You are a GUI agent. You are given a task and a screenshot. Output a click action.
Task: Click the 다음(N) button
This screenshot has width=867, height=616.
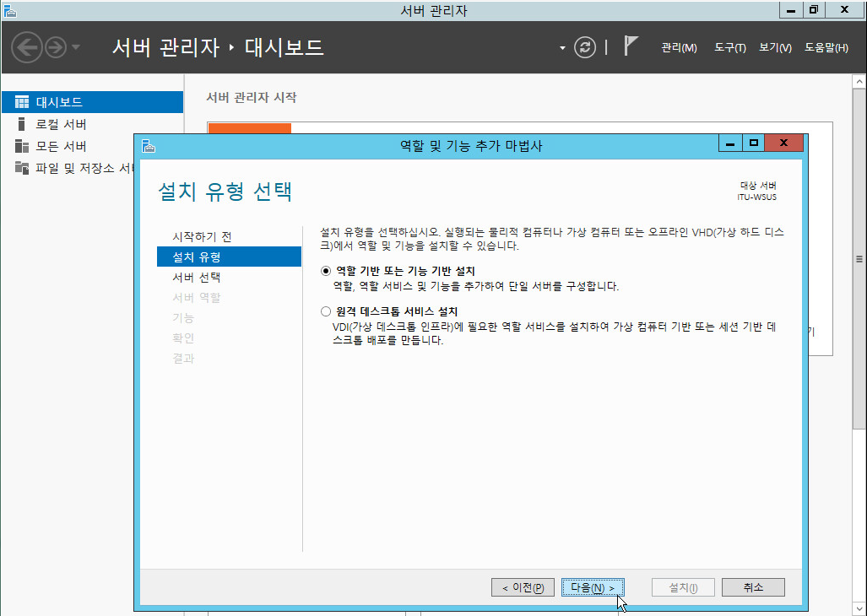click(593, 587)
